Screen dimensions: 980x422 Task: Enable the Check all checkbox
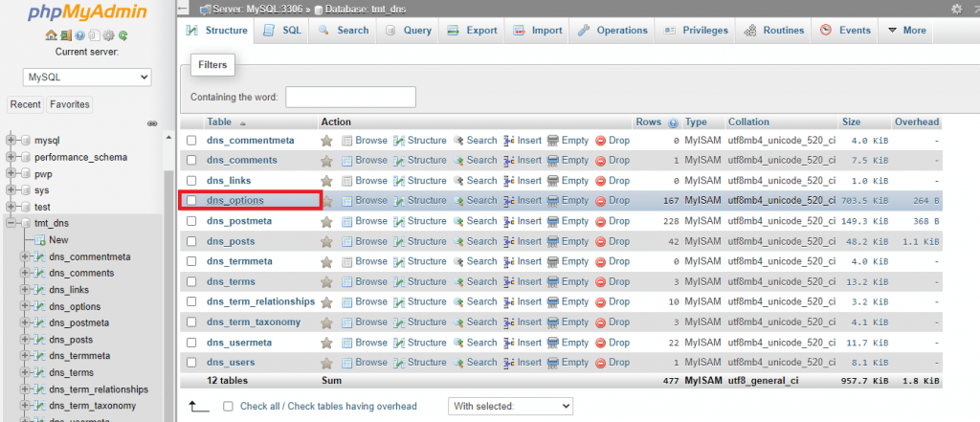(228, 407)
